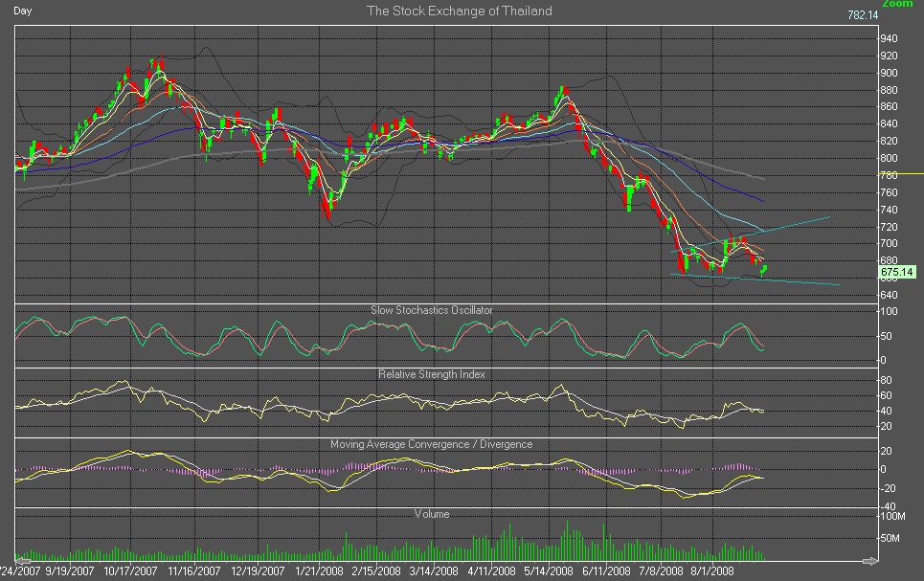Click the 1/21/2008 date label
The width and height of the screenshot is (924, 581).
319,571
